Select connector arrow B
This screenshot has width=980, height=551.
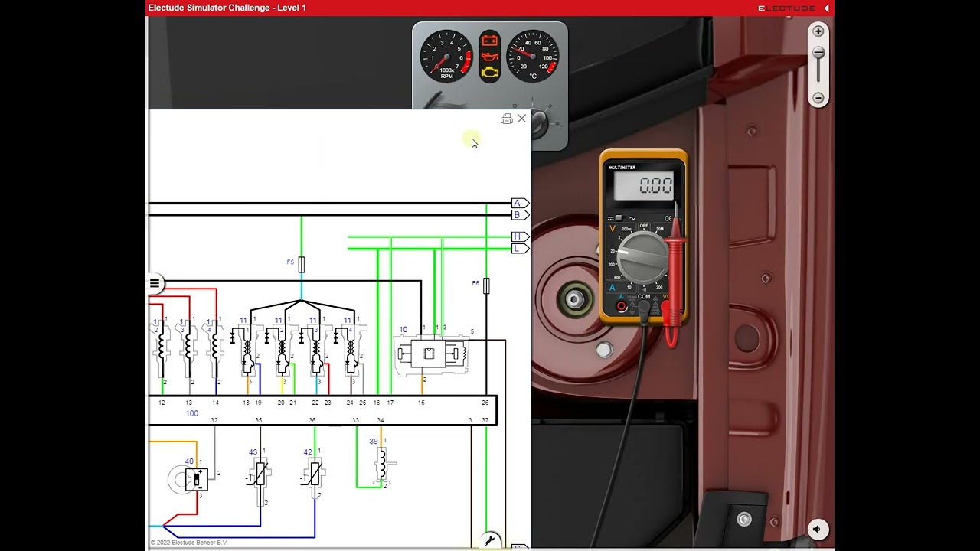520,215
